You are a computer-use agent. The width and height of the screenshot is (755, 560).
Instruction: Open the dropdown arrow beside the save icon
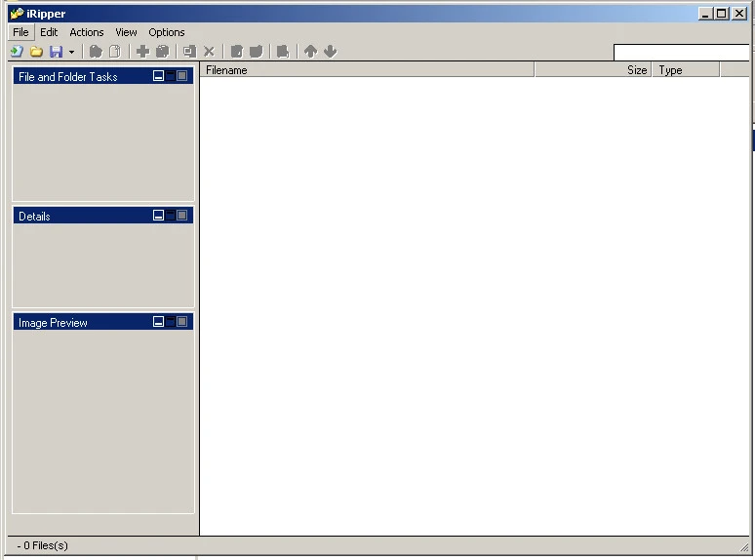[72, 52]
